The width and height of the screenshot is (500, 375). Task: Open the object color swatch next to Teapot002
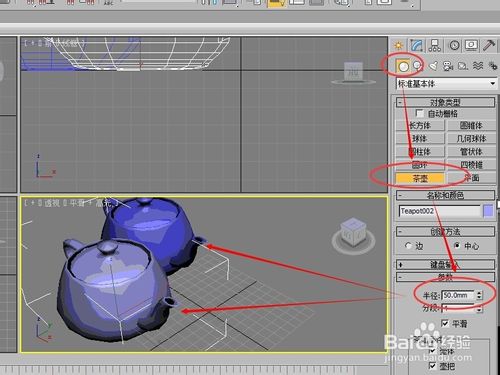[488, 211]
